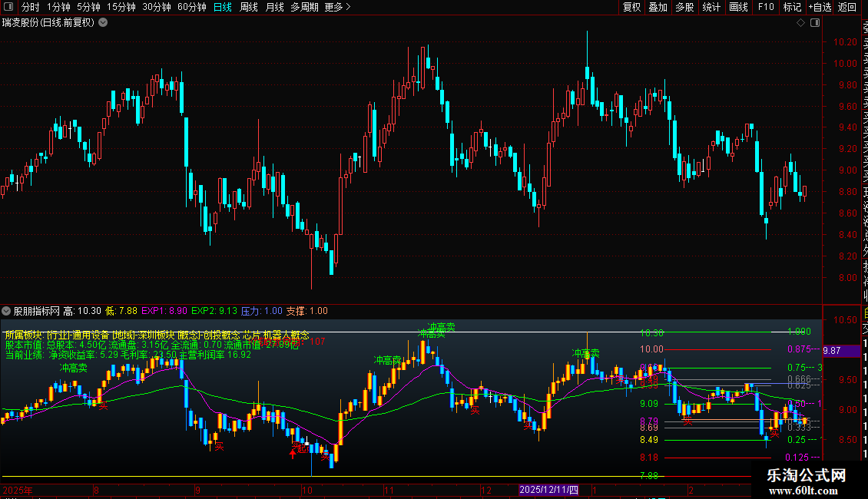Click month 10 on time axis
868x499 pixels.
307,490
